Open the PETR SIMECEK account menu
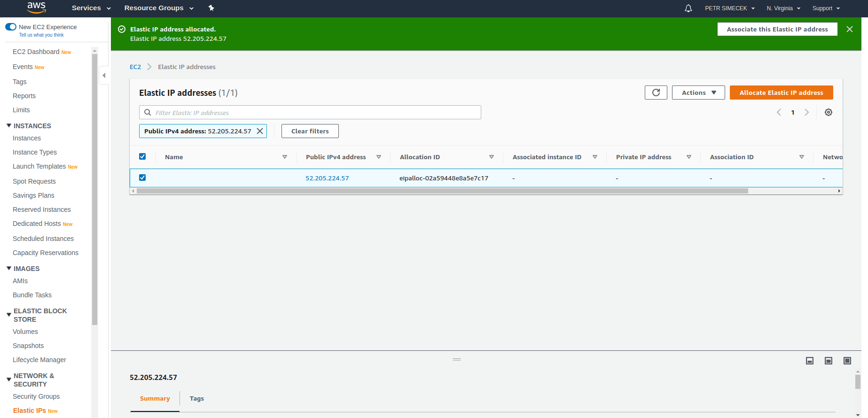 click(x=730, y=8)
